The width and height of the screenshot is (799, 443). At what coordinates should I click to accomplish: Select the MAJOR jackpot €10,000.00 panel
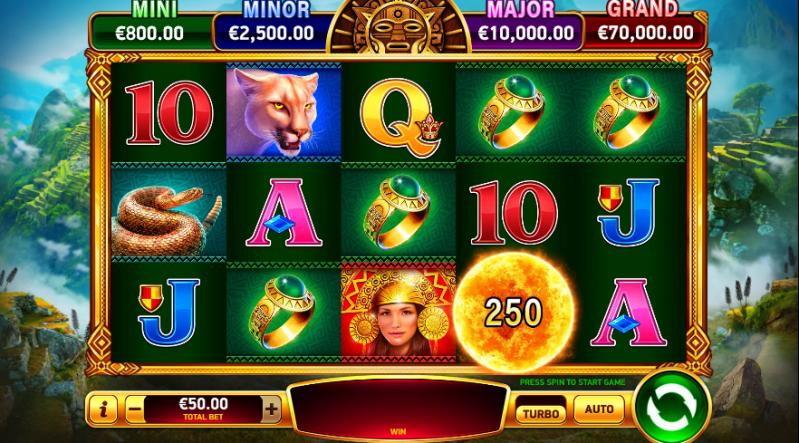(x=525, y=32)
